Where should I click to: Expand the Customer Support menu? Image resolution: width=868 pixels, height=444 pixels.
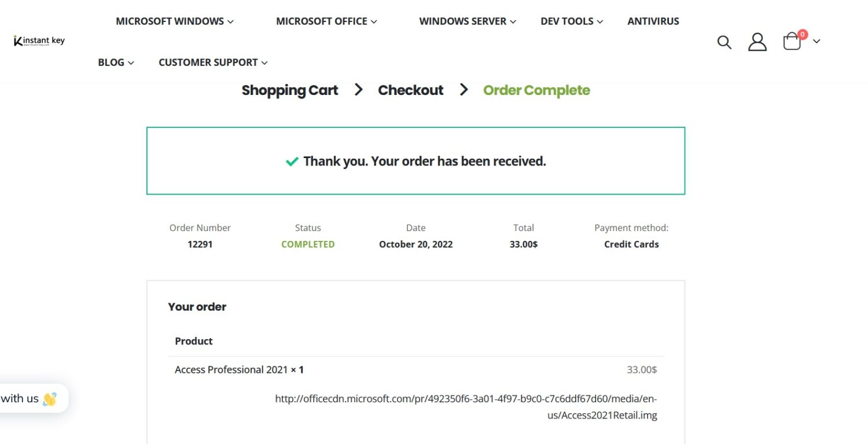pyautogui.click(x=213, y=63)
